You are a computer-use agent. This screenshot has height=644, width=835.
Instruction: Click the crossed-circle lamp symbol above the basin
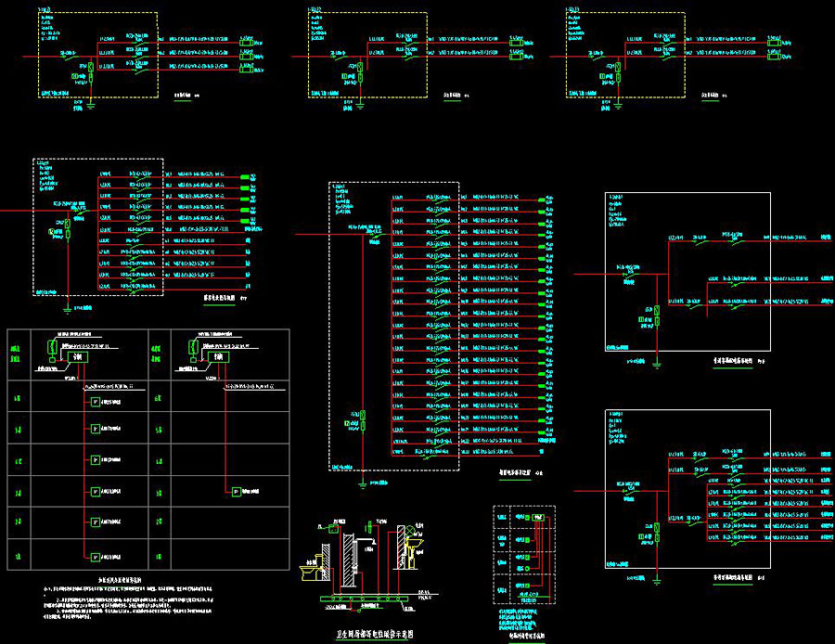click(x=410, y=531)
